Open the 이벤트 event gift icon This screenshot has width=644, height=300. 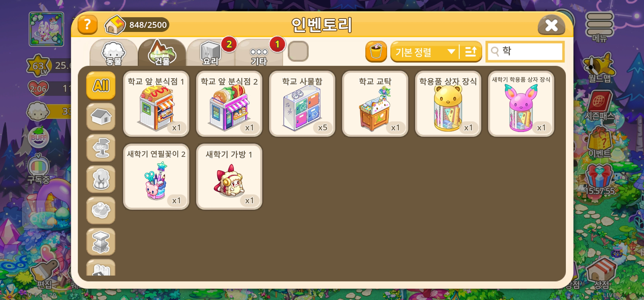[x=600, y=143]
